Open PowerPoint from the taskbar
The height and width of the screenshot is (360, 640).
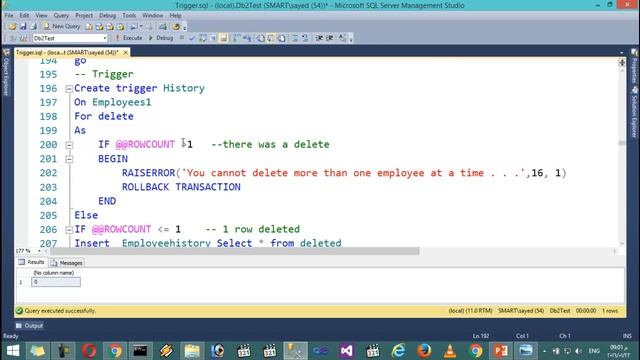point(501,351)
